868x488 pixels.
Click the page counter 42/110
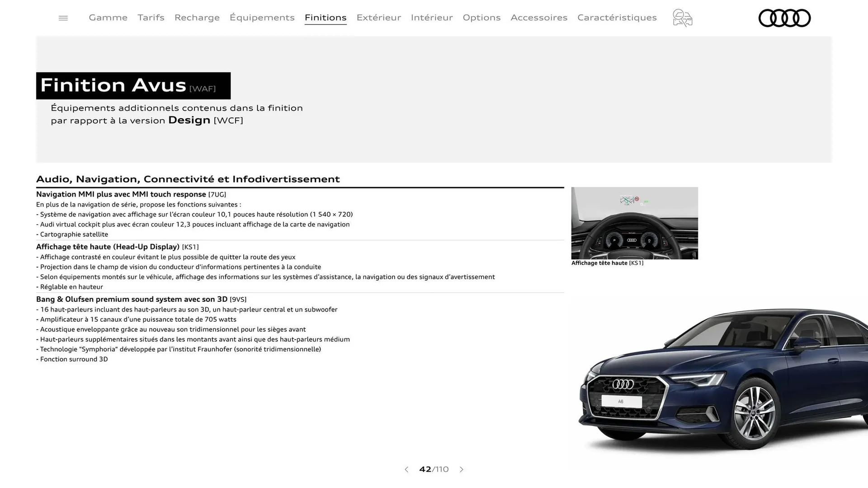434,469
